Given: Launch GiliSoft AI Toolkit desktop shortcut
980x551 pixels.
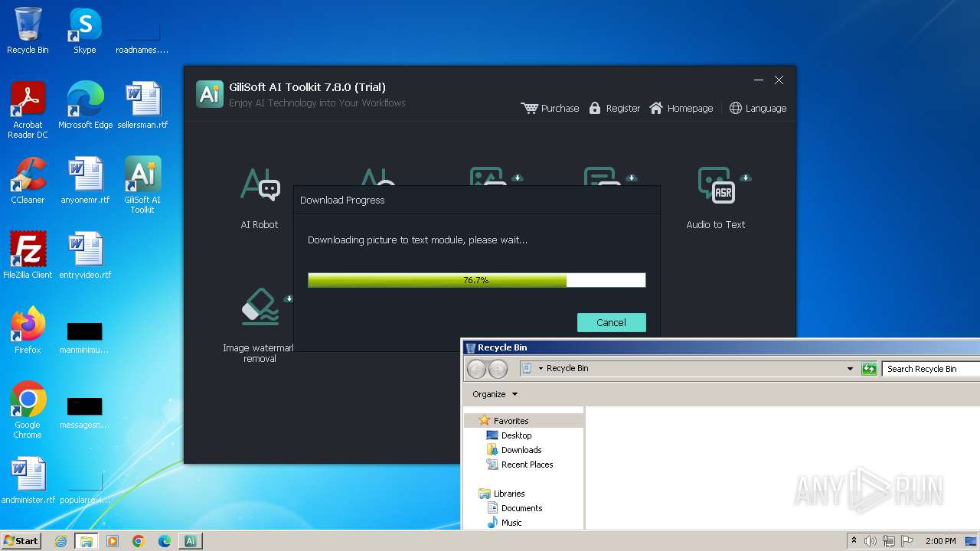Looking at the screenshot, I should [x=142, y=185].
